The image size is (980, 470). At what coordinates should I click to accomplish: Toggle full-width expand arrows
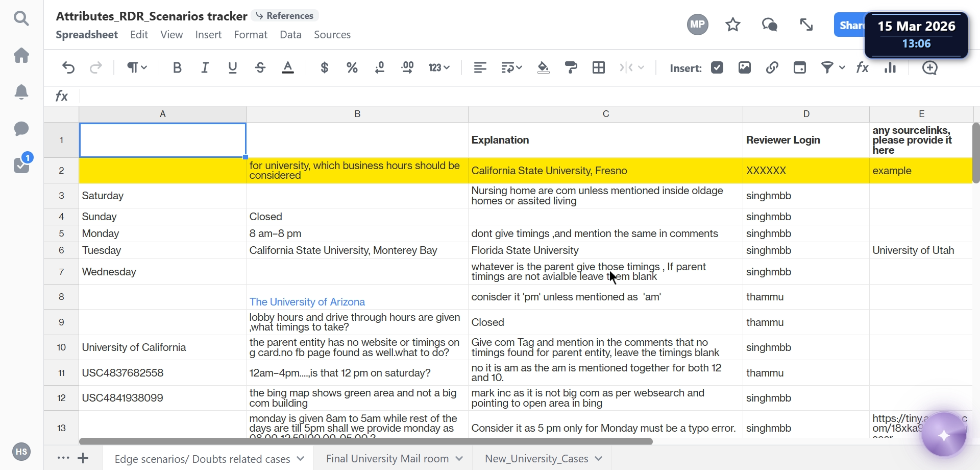[x=806, y=25]
